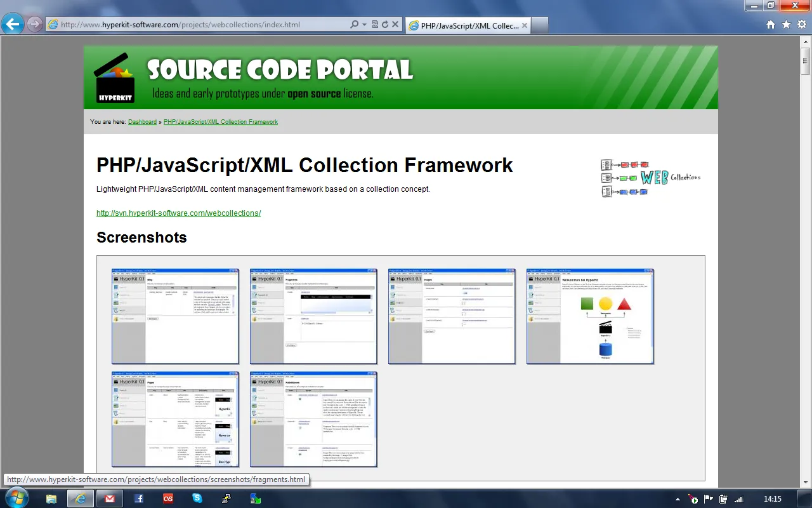This screenshot has height=508, width=812.
Task: Click the system clock showing 14:15
Action: (772, 499)
